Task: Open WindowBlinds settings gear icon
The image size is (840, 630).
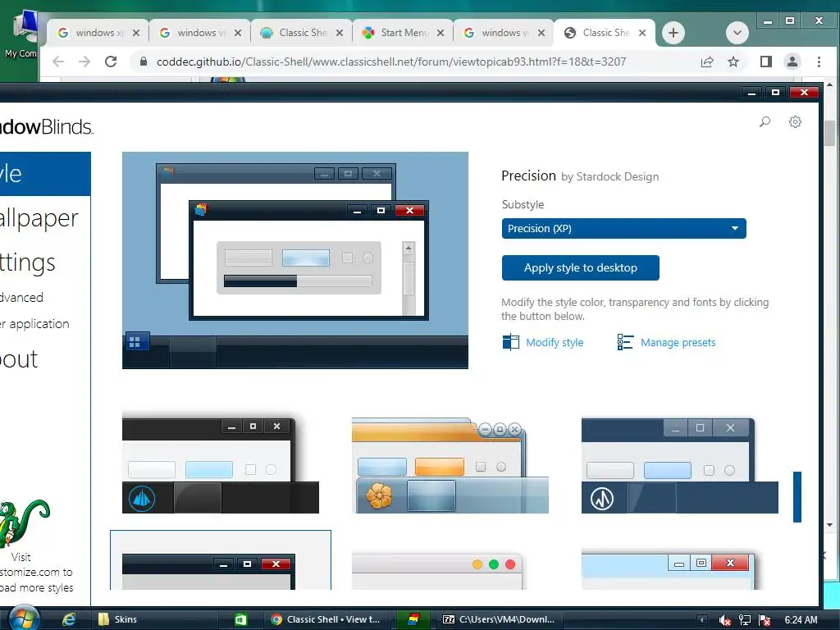Action: tap(795, 121)
